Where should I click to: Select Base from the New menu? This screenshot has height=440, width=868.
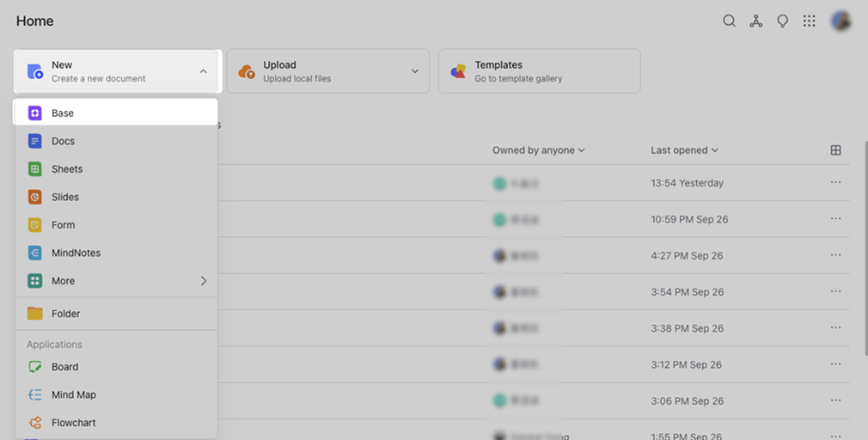click(x=63, y=113)
